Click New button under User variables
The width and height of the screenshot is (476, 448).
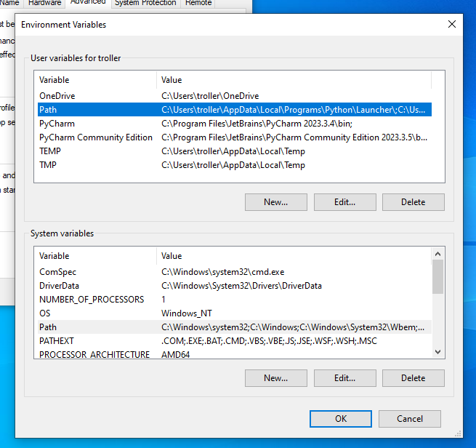click(275, 201)
